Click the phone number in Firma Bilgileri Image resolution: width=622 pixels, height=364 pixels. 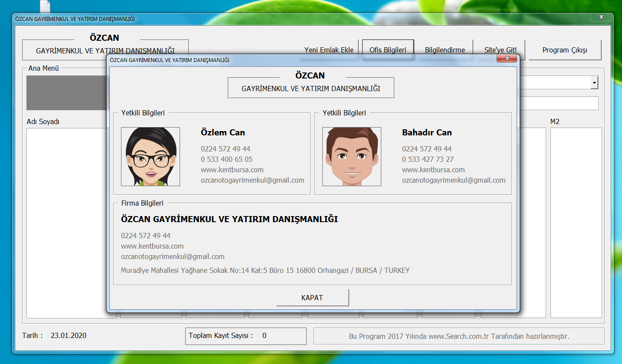(x=146, y=236)
